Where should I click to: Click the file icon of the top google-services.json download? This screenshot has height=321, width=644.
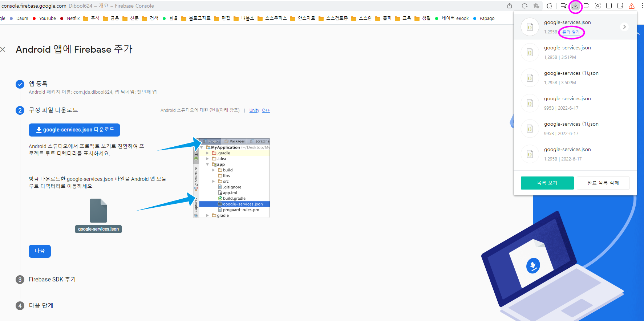tap(530, 27)
